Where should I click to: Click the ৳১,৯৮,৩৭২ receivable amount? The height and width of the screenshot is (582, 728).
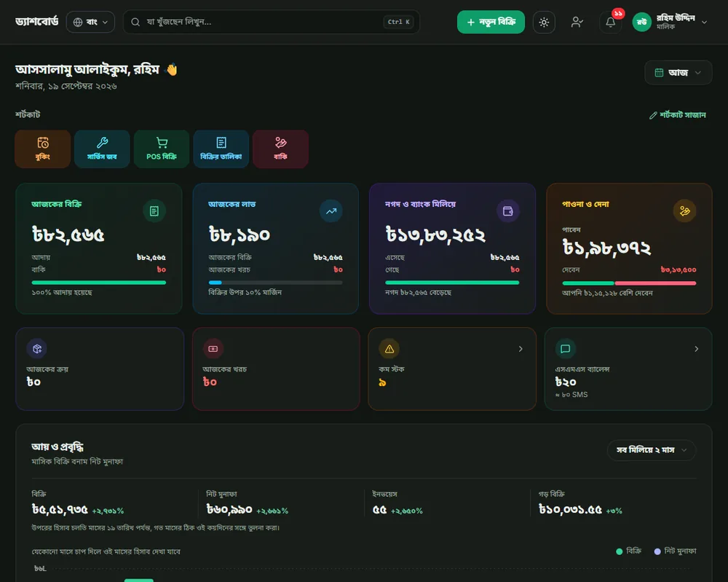click(606, 248)
